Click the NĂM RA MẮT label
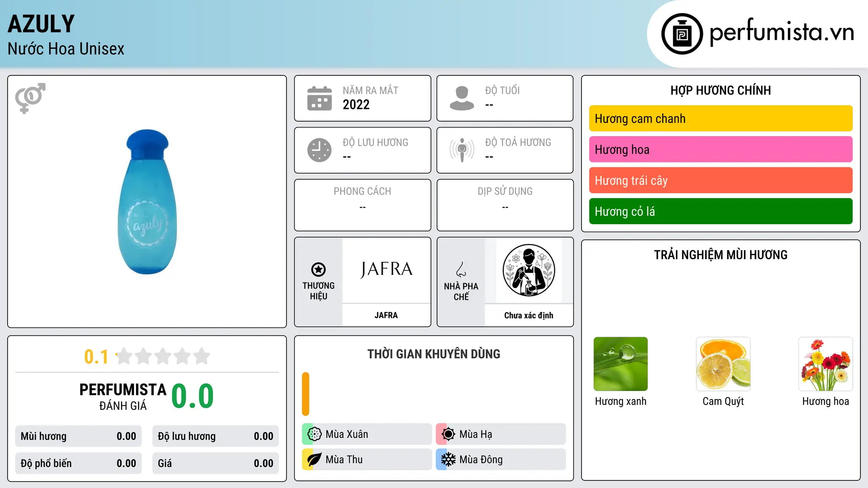Viewport: 868px width, 488px height. click(370, 90)
